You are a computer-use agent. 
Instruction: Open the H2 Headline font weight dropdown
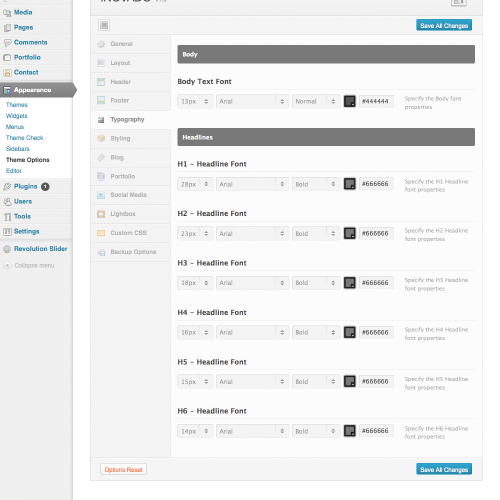tap(316, 233)
